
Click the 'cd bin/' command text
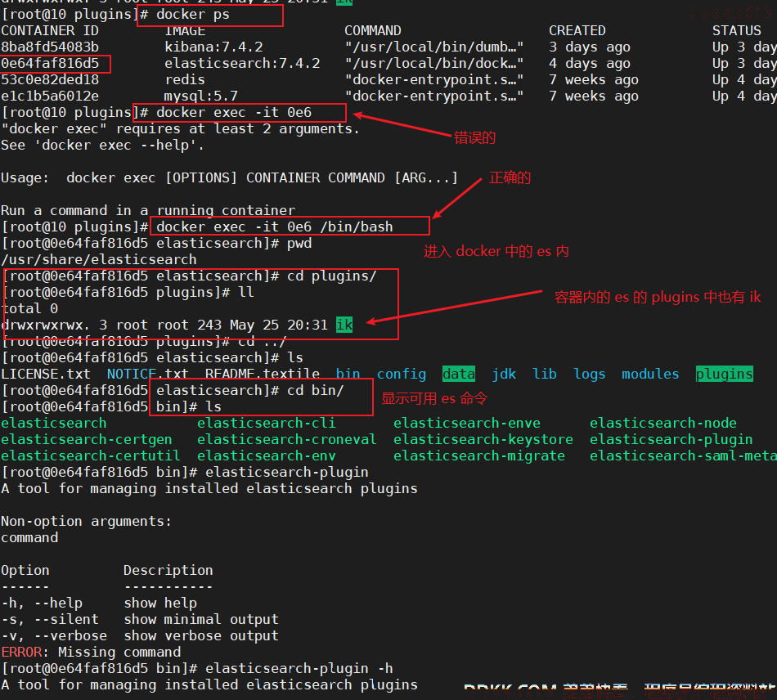tap(315, 390)
